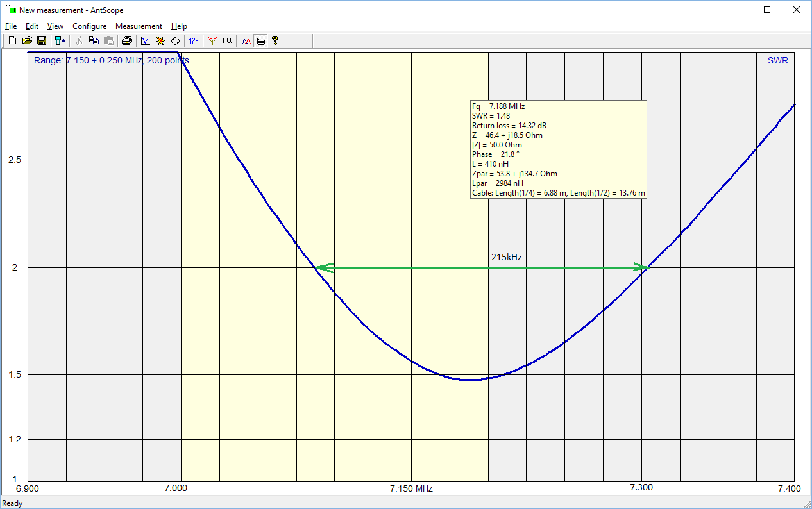
Task: Open the Configure menu
Action: coord(89,26)
